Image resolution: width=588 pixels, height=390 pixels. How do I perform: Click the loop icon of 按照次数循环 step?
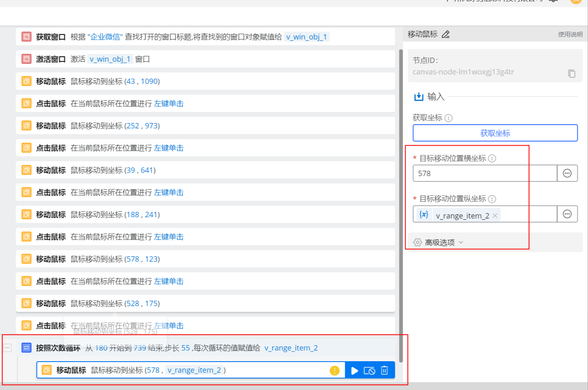click(26, 348)
